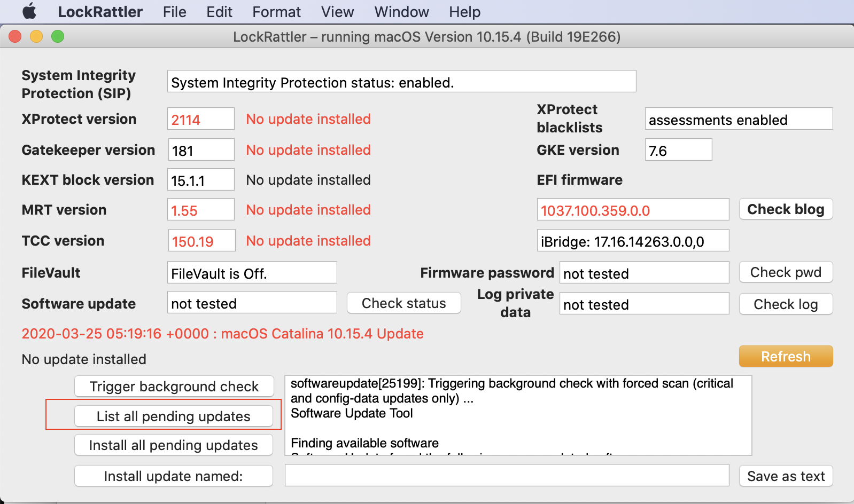The image size is (854, 504).
Task: Click Trigger background check button
Action: point(174,386)
